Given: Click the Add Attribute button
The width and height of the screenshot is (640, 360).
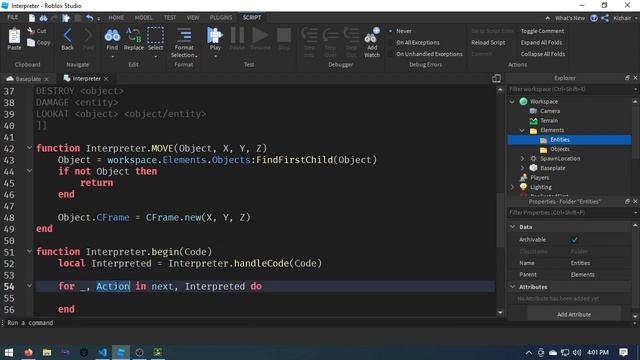Looking at the screenshot, I should click(574, 314).
